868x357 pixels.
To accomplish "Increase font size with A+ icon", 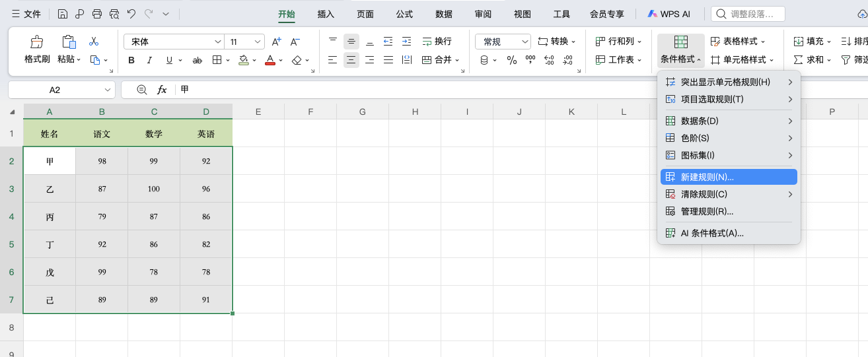I will click(277, 42).
